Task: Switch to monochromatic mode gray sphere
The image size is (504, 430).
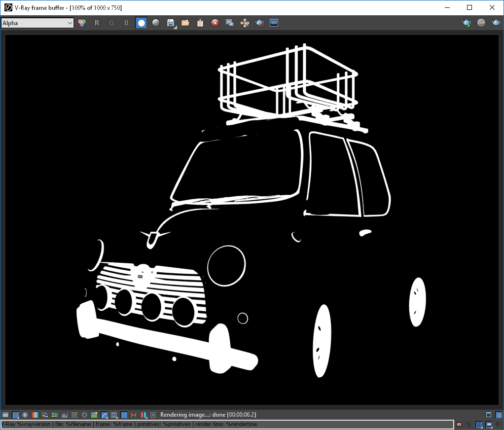Action: (x=156, y=23)
